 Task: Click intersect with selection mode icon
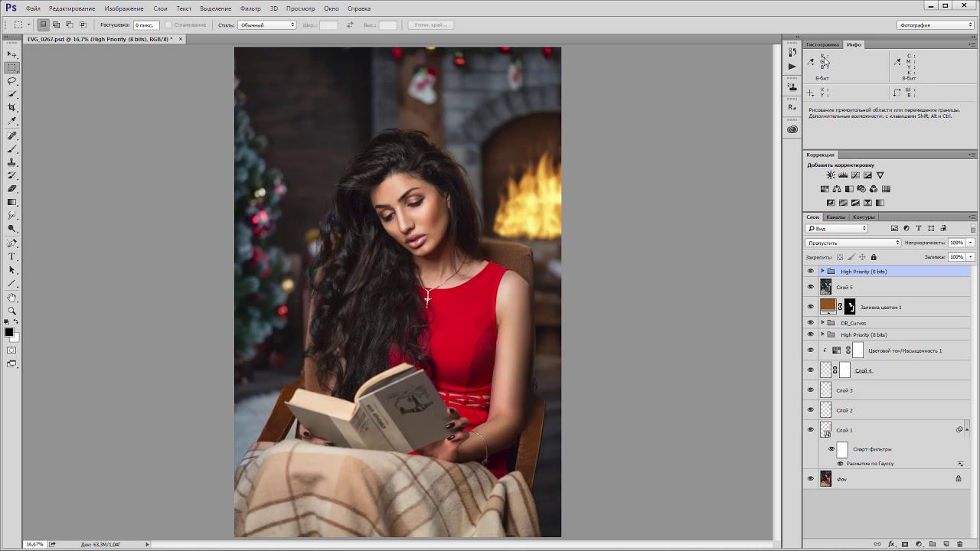point(82,24)
